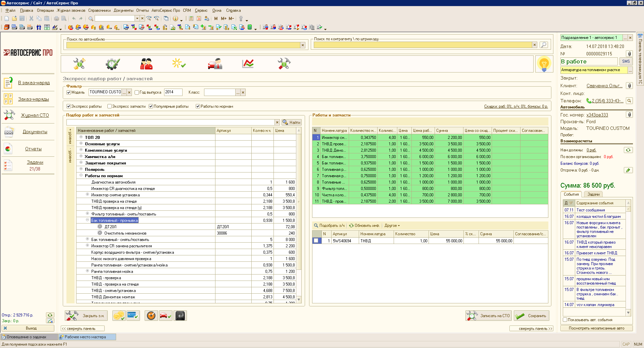The image size is (644, 348).
Task: Enable the 'Год выпуска' filter checkbox
Action: coord(137,92)
